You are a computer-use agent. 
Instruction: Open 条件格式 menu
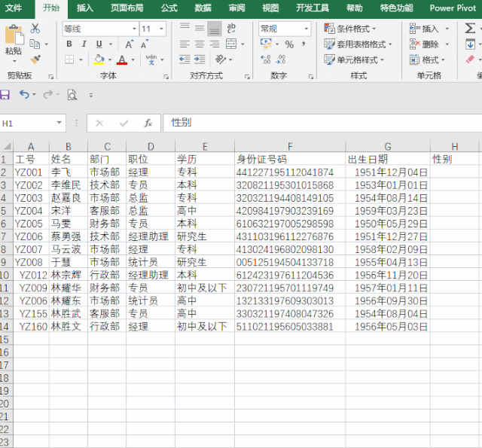coord(350,29)
